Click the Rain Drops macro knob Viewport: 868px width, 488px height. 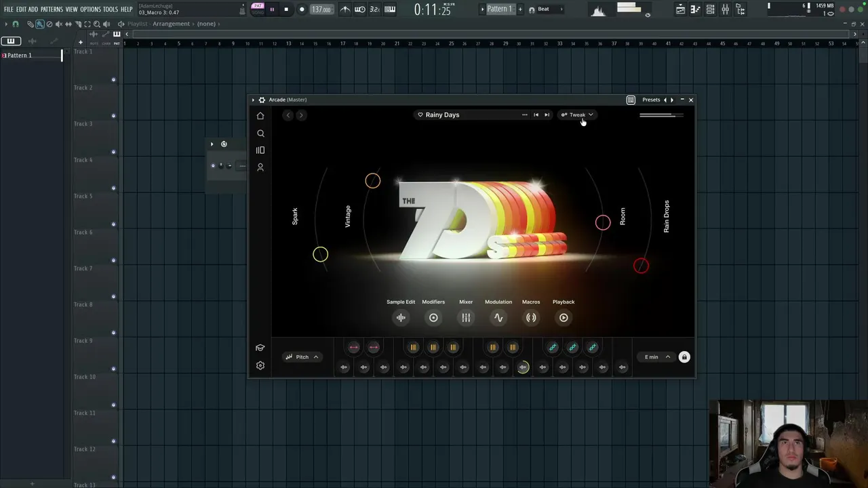(641, 266)
